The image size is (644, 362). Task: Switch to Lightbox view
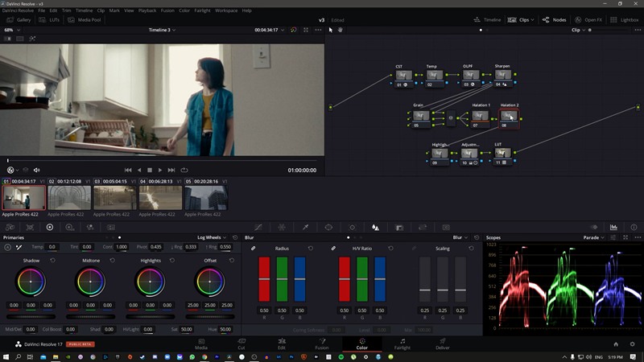[x=625, y=19]
